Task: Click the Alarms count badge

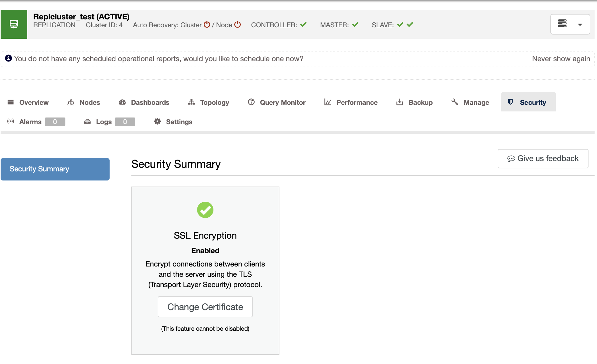Action: pyautogui.click(x=55, y=122)
